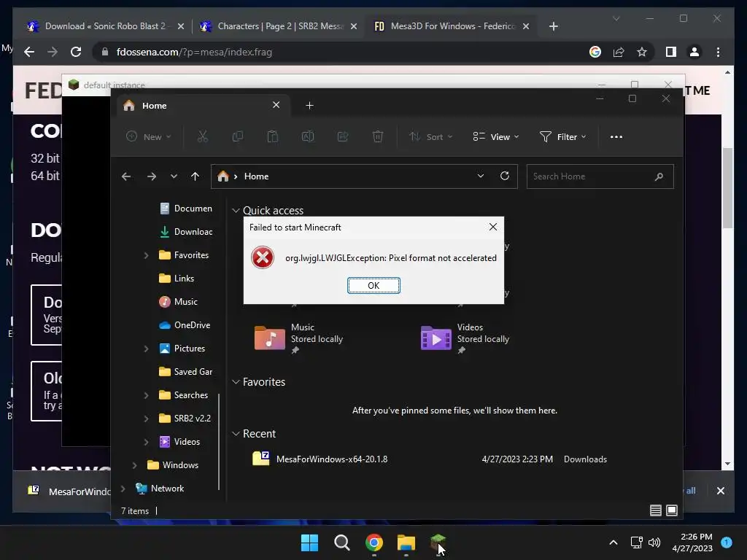The height and width of the screenshot is (560, 747).
Task: Close the Home tab in File Explorer
Action: pyautogui.click(x=276, y=105)
